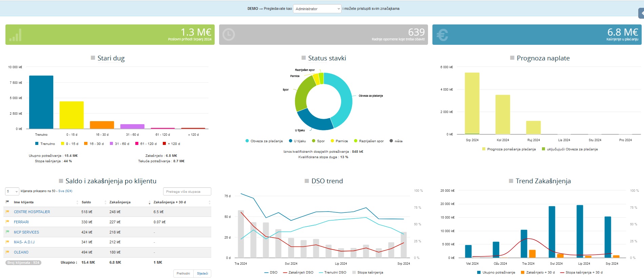644x280 pixels.
Task: Toggle Stopa kašnjenja + 30 d legend entry
Action: pyautogui.click(x=582, y=273)
